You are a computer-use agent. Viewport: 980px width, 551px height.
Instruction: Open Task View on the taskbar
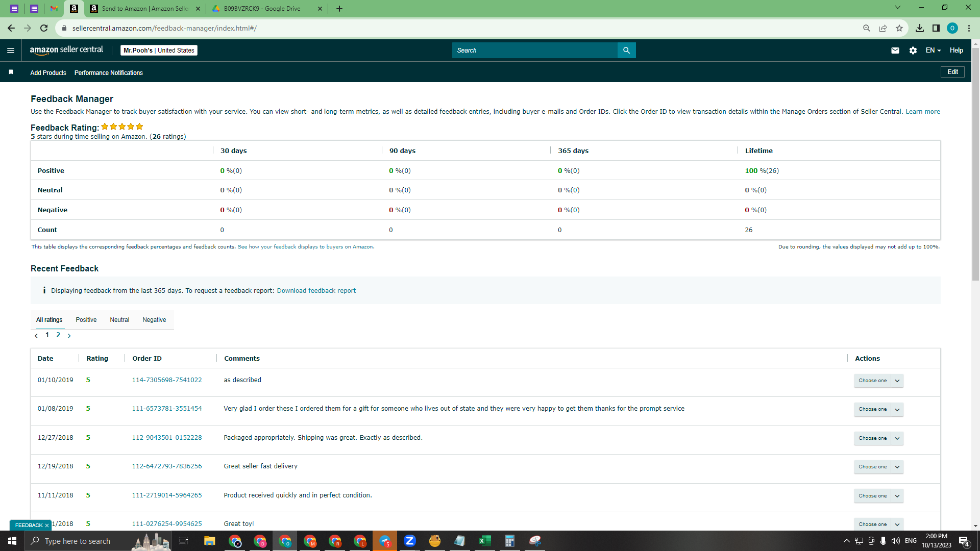click(184, 541)
